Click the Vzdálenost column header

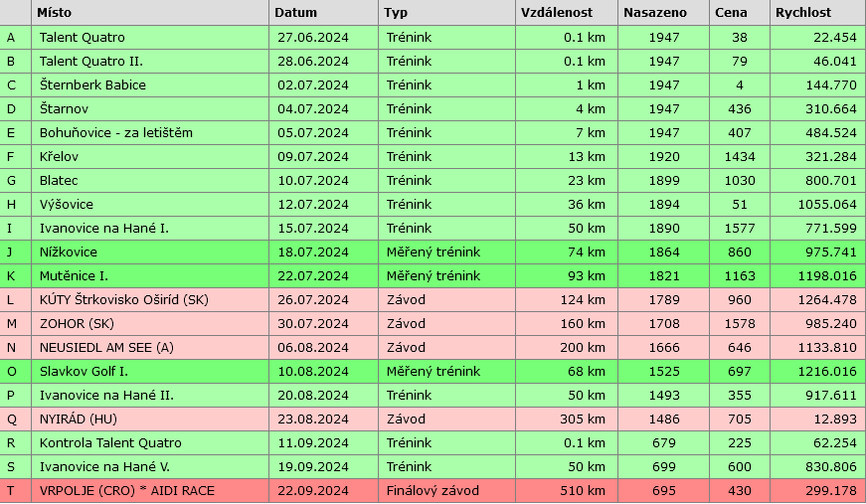557,13
